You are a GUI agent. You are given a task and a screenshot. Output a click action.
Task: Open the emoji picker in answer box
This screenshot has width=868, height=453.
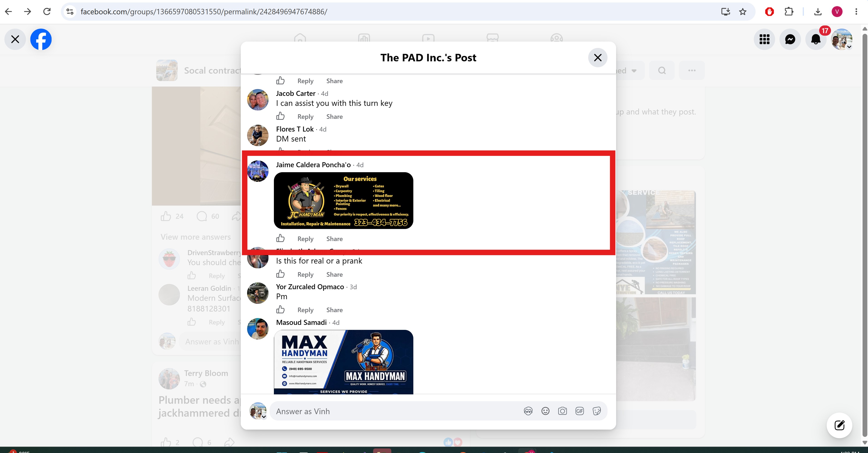click(x=545, y=411)
